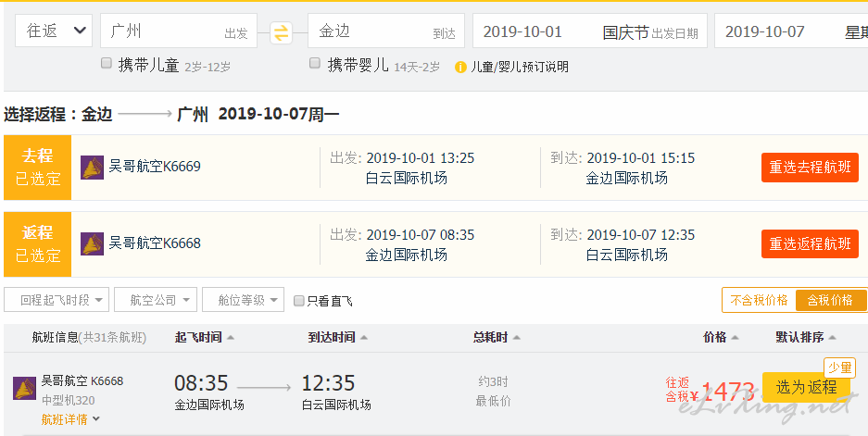Select the 含税价格 tab
The width and height of the screenshot is (868, 436).
click(830, 300)
